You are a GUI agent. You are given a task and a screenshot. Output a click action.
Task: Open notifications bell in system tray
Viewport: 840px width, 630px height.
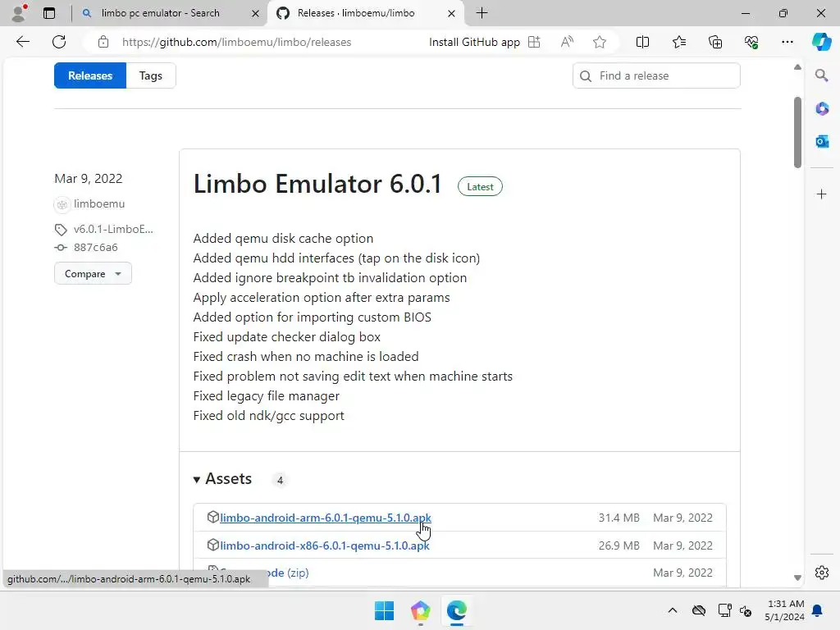coord(818,610)
